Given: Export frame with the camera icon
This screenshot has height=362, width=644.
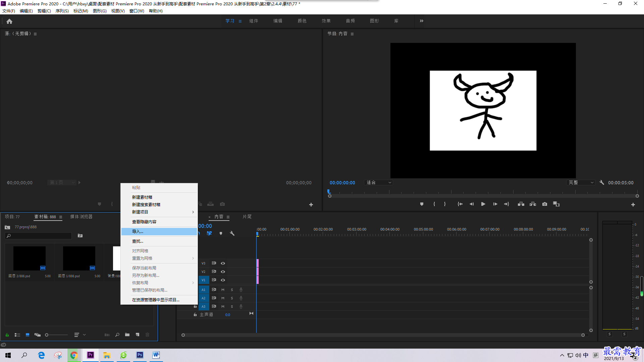Looking at the screenshot, I should click(x=545, y=204).
